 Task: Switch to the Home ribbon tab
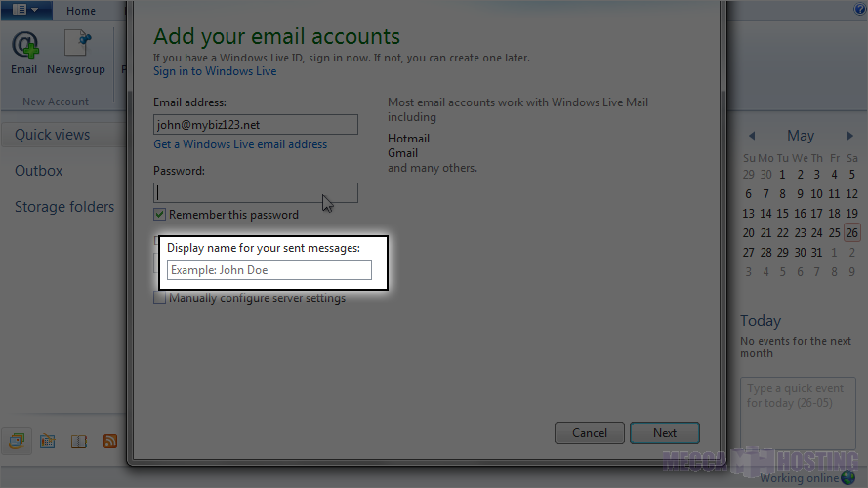point(81,11)
